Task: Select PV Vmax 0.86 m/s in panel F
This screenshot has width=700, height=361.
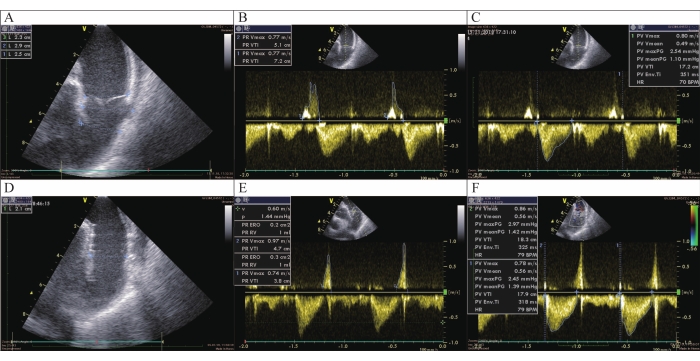Action: click(502, 208)
